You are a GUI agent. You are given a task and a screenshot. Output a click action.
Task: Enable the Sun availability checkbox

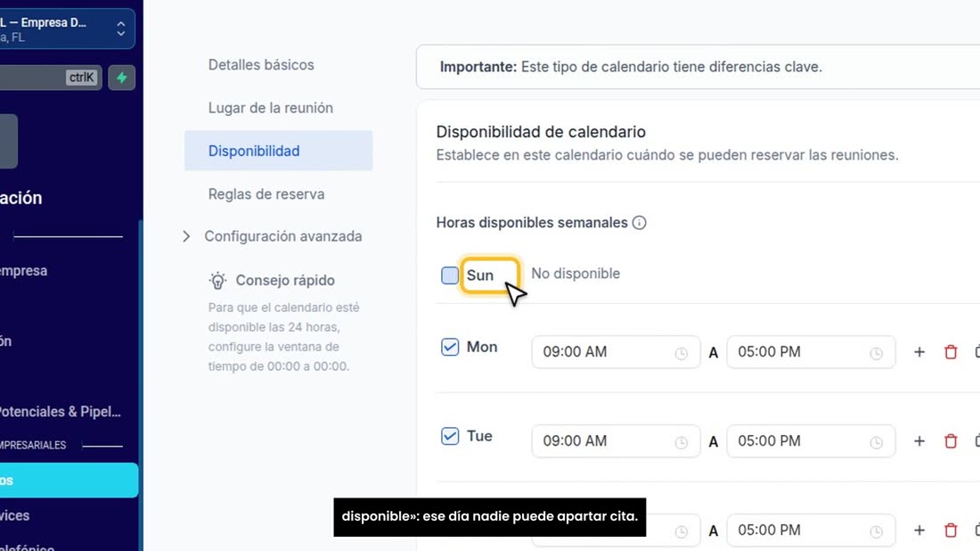pos(449,275)
